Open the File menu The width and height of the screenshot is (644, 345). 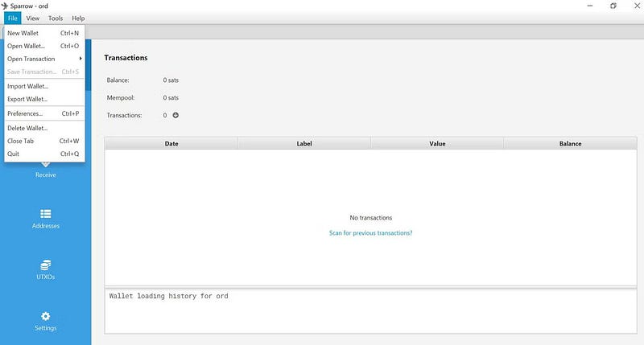13,18
